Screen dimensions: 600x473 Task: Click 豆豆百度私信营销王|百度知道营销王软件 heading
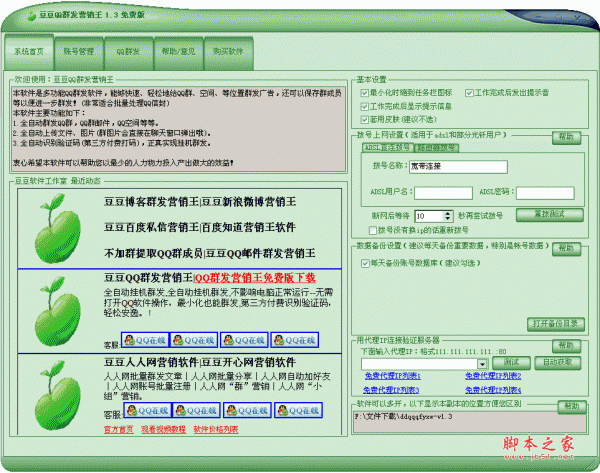[x=200, y=227]
